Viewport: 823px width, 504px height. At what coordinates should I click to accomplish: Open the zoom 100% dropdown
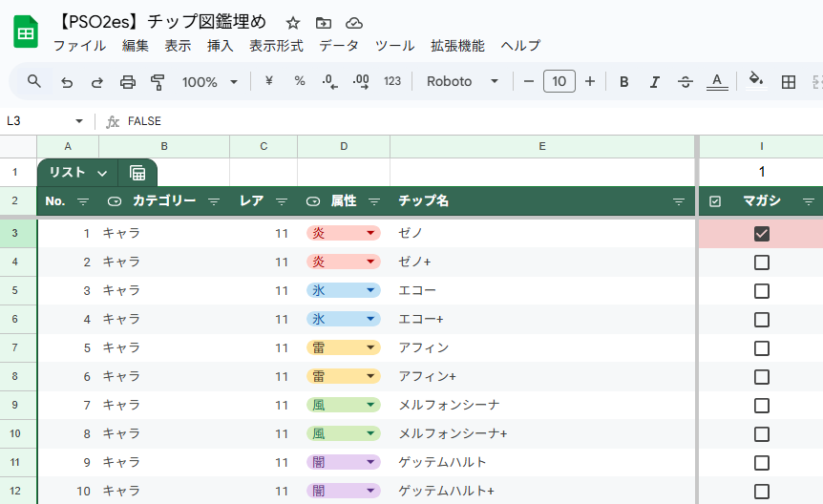[x=209, y=82]
